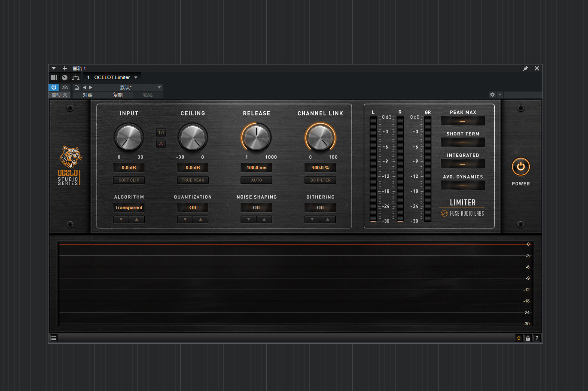Click the 音轨 1 track label at the top
588x391 pixels.
pyautogui.click(x=79, y=68)
